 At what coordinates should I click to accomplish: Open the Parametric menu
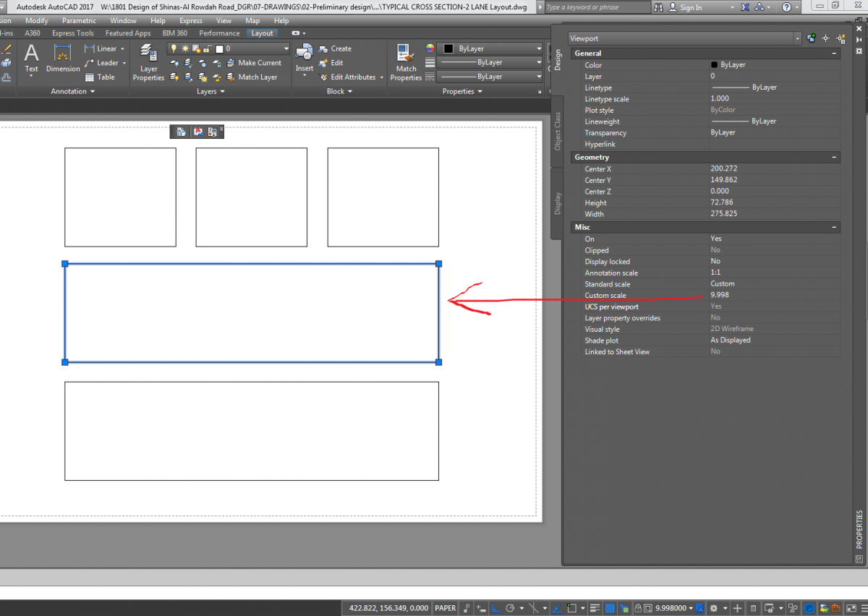pyautogui.click(x=79, y=21)
